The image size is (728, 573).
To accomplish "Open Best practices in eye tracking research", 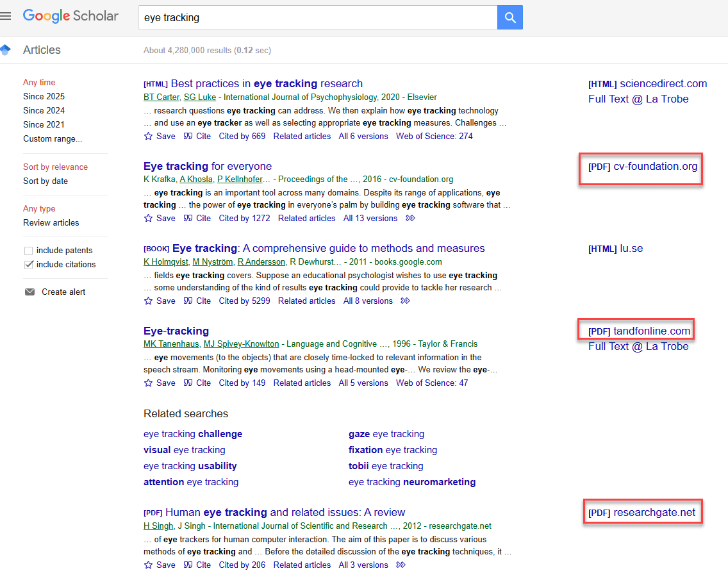I will point(267,83).
